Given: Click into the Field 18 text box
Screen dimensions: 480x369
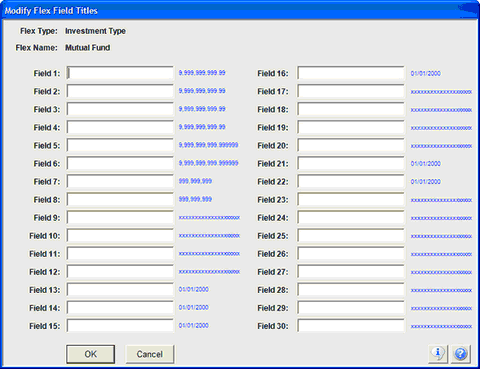Looking at the screenshot, I should 351,109.
